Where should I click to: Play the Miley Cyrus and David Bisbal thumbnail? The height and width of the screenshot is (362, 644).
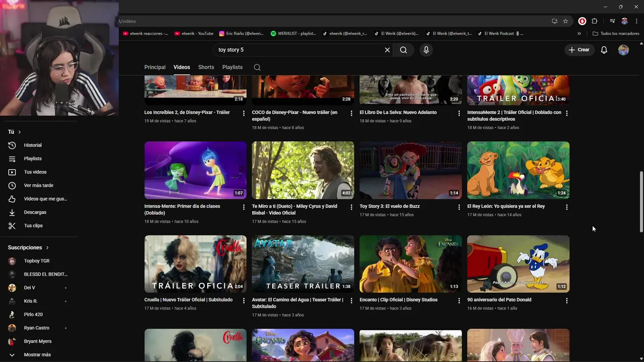(303, 170)
